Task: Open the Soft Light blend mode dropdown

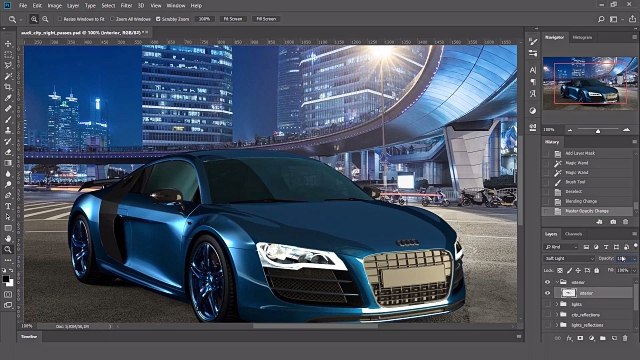Action: (x=569, y=258)
